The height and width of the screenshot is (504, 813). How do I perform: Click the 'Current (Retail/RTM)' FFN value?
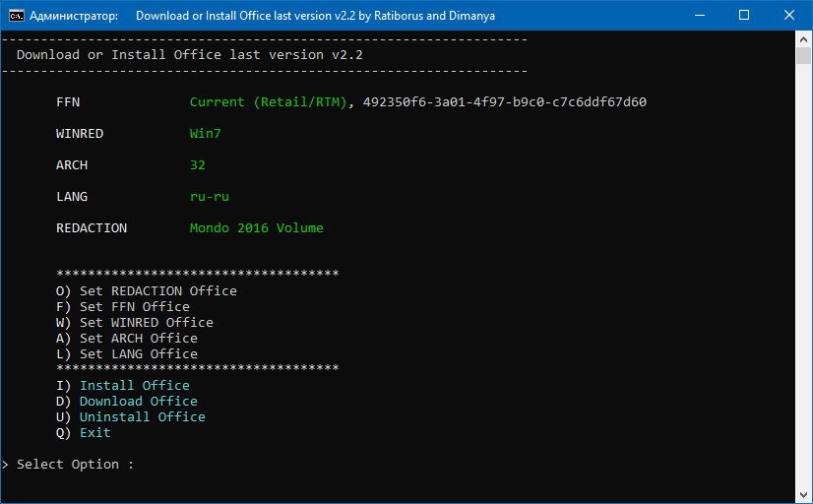(269, 102)
